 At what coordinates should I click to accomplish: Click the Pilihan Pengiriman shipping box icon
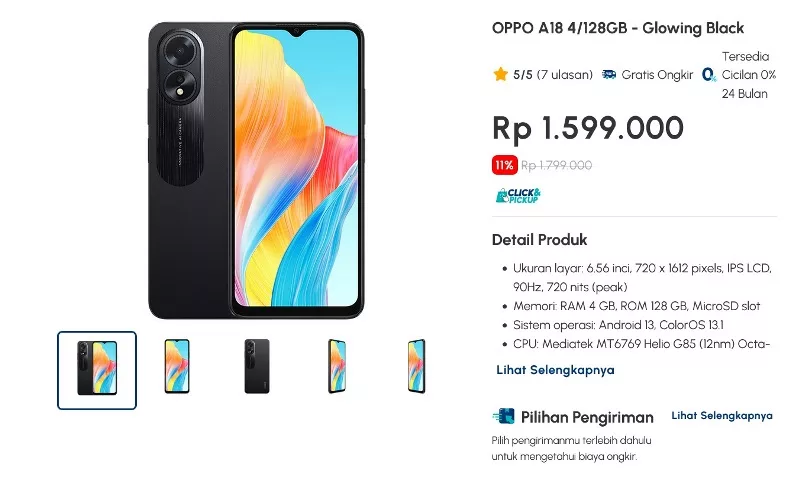click(x=504, y=416)
